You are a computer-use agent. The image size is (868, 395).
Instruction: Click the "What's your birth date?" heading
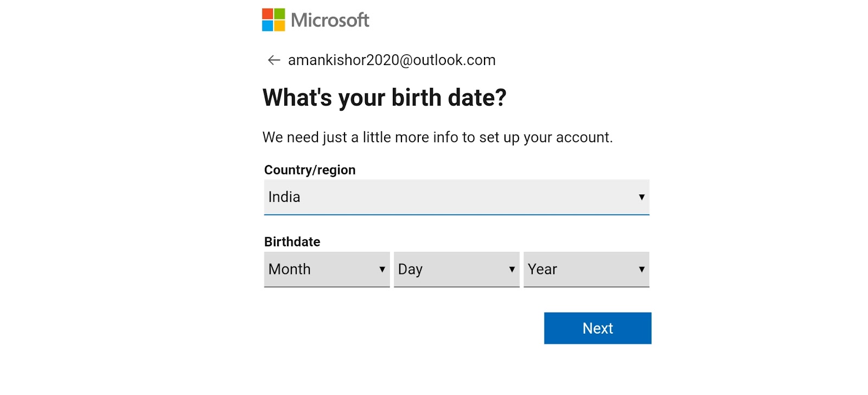[384, 98]
